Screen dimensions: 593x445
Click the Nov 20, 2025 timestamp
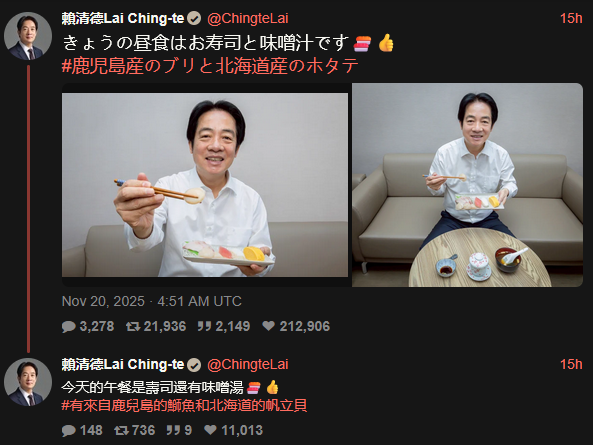pos(152,301)
